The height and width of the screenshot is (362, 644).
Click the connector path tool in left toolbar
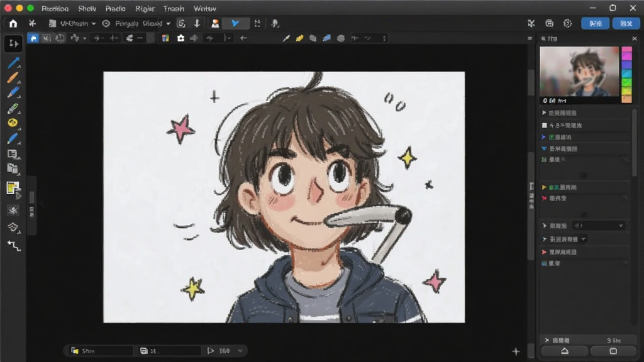tap(14, 246)
